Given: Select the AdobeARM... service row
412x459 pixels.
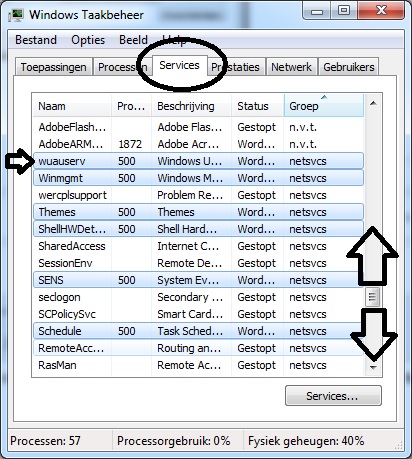Looking at the screenshot, I should pos(198,144).
